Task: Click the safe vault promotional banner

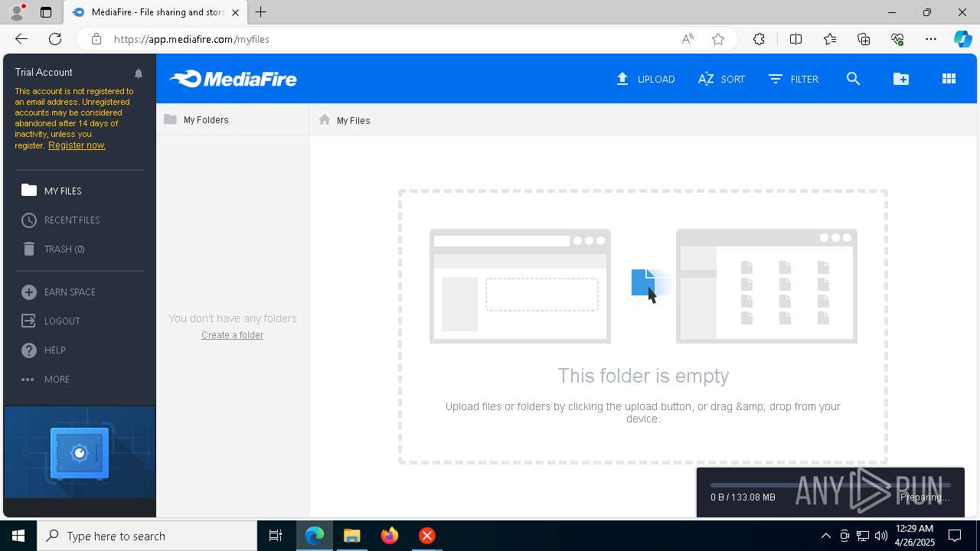Action: pos(80,452)
